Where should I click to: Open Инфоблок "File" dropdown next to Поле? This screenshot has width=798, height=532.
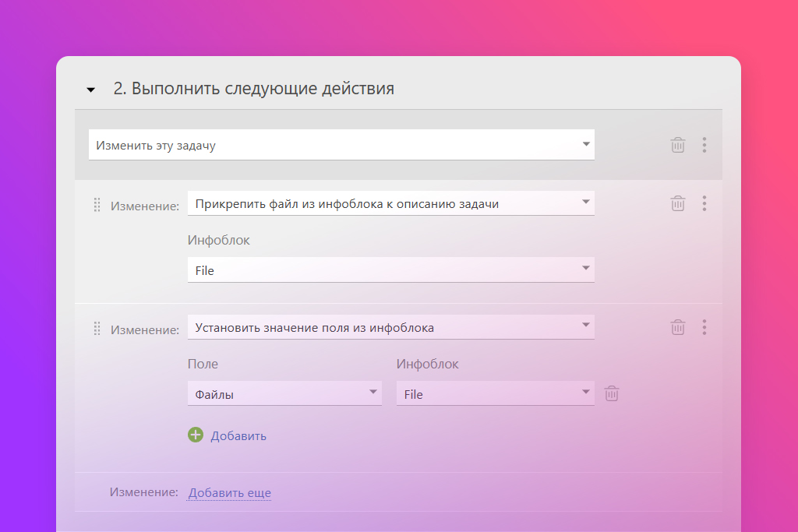tap(495, 394)
